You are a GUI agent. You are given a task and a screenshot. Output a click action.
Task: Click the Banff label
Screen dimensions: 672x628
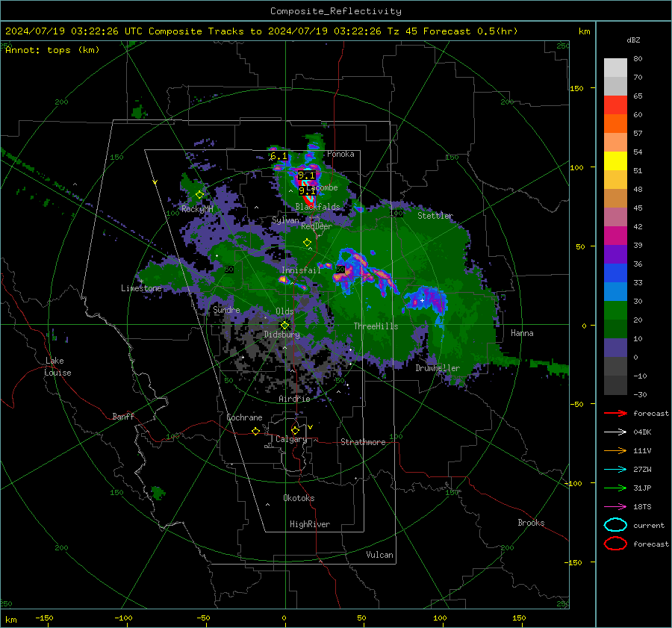pyautogui.click(x=123, y=416)
